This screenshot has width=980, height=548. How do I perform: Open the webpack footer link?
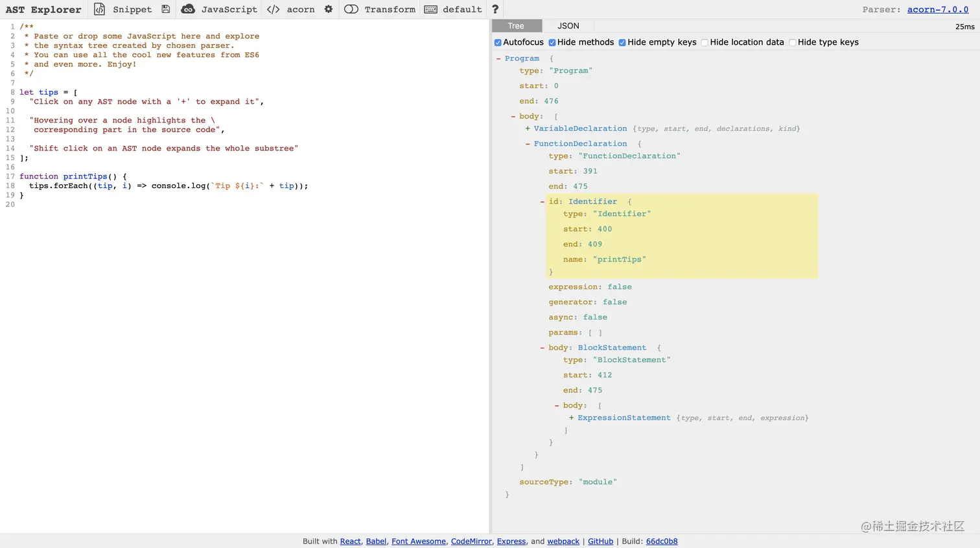pyautogui.click(x=563, y=542)
